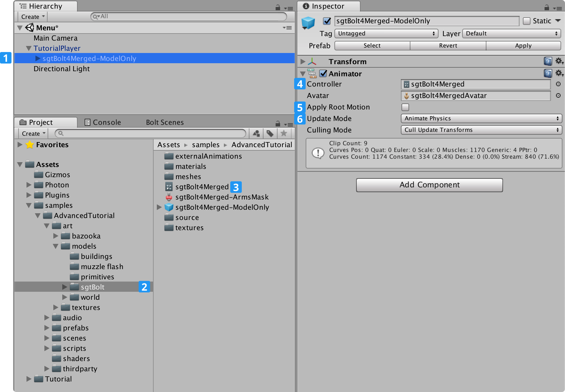Open the Inspector panel options menu icon
This screenshot has width=565, height=392.
pos(558,8)
